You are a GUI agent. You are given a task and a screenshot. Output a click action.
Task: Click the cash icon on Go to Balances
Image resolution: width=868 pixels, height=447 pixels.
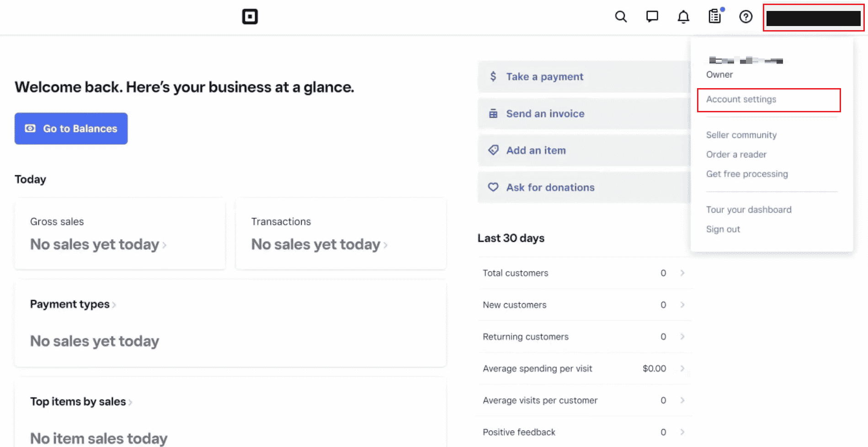coord(30,128)
